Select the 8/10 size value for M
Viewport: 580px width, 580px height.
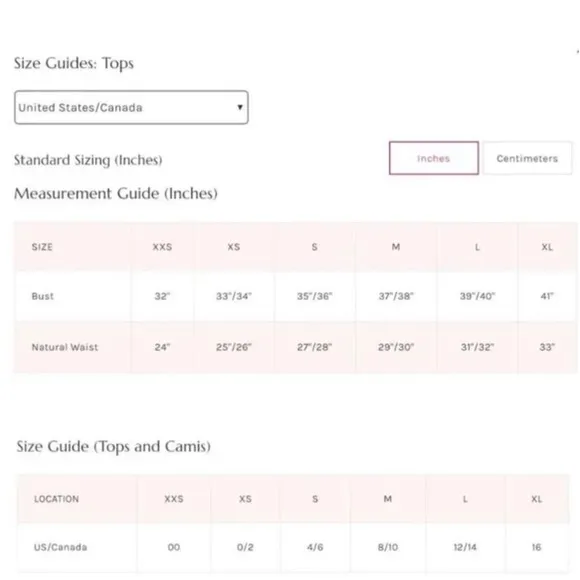(388, 547)
